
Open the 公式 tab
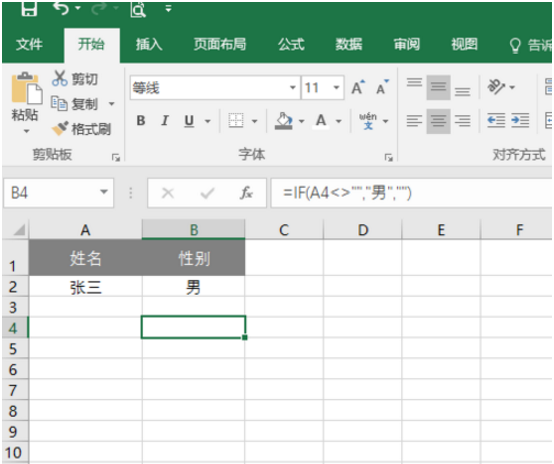tap(291, 45)
